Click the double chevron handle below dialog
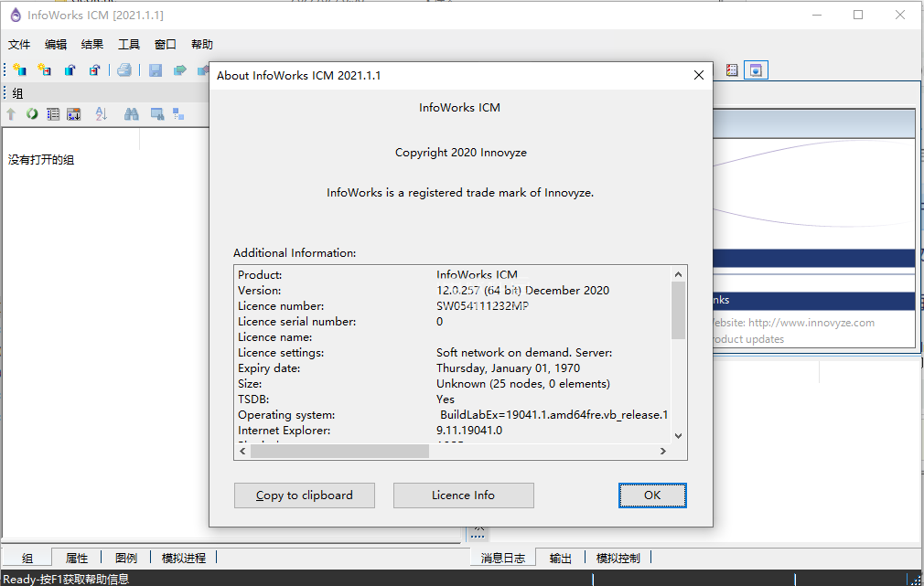The image size is (924, 586). [x=478, y=532]
